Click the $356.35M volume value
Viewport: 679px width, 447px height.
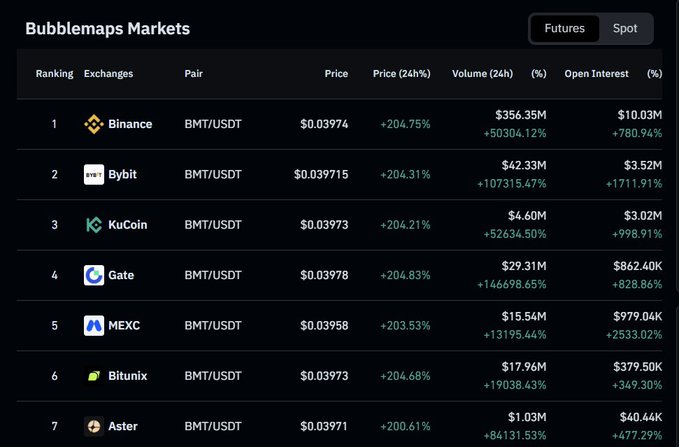(521, 115)
